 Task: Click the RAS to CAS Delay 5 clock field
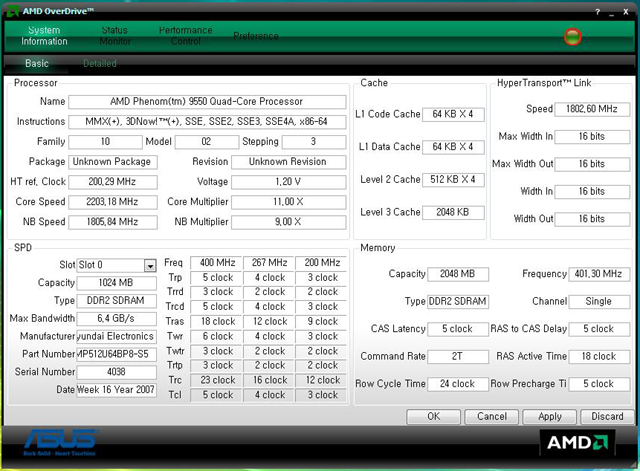pyautogui.click(x=599, y=329)
